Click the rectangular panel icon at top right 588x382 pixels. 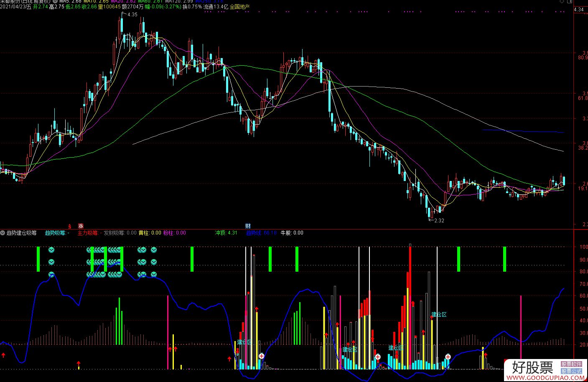569,2
